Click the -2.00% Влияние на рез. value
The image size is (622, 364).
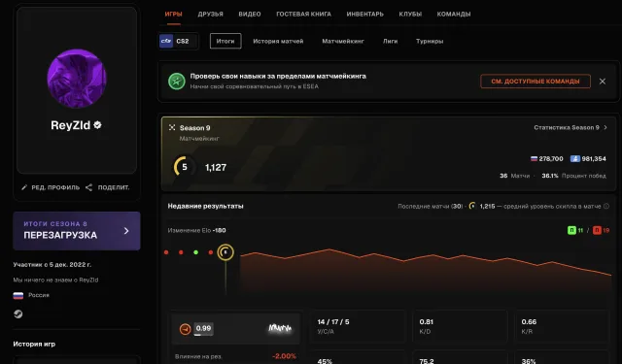point(284,356)
